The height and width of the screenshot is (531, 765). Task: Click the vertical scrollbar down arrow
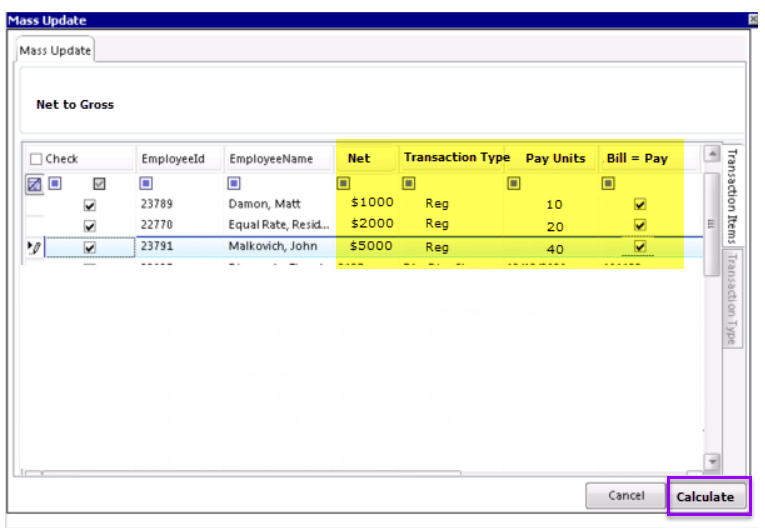tap(712, 461)
